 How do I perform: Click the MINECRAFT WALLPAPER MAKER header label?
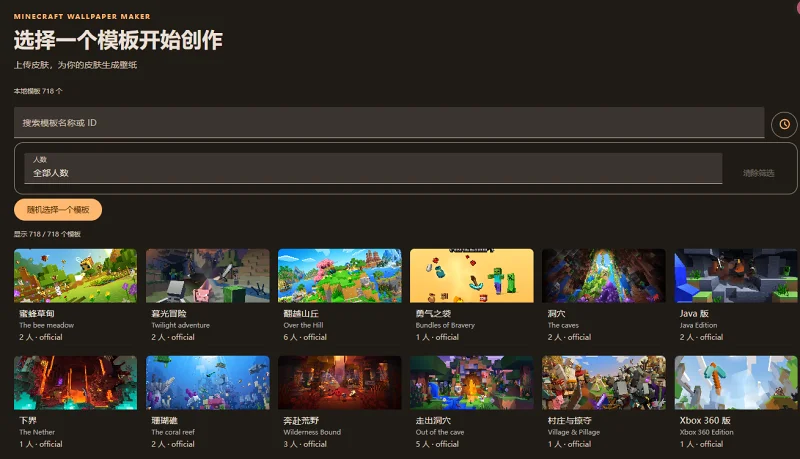82,16
